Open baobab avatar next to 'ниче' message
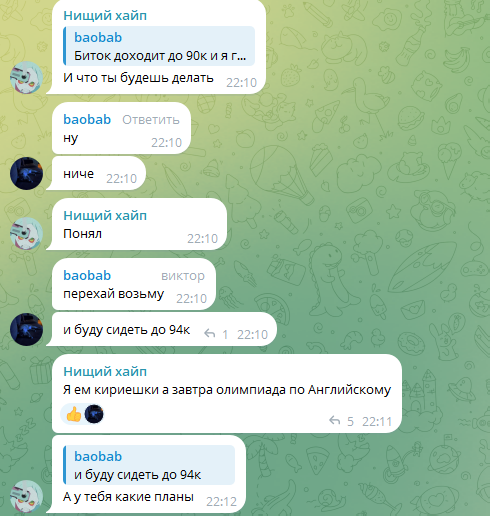This screenshot has width=490, height=516. 26,173
